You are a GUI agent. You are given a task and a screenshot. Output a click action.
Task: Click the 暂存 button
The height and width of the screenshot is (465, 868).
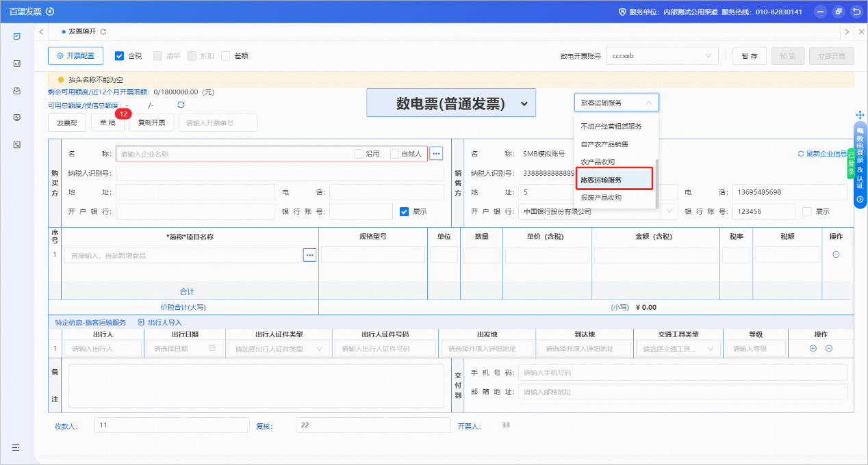[750, 56]
